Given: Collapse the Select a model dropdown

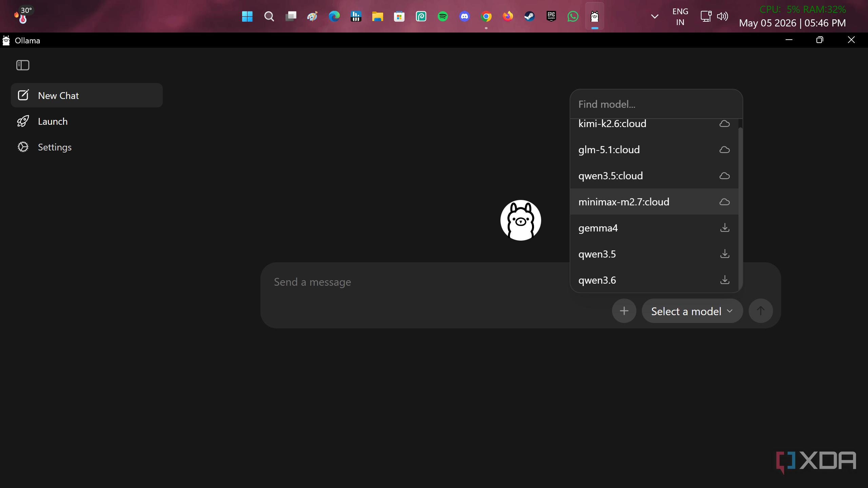Looking at the screenshot, I should [692, 311].
